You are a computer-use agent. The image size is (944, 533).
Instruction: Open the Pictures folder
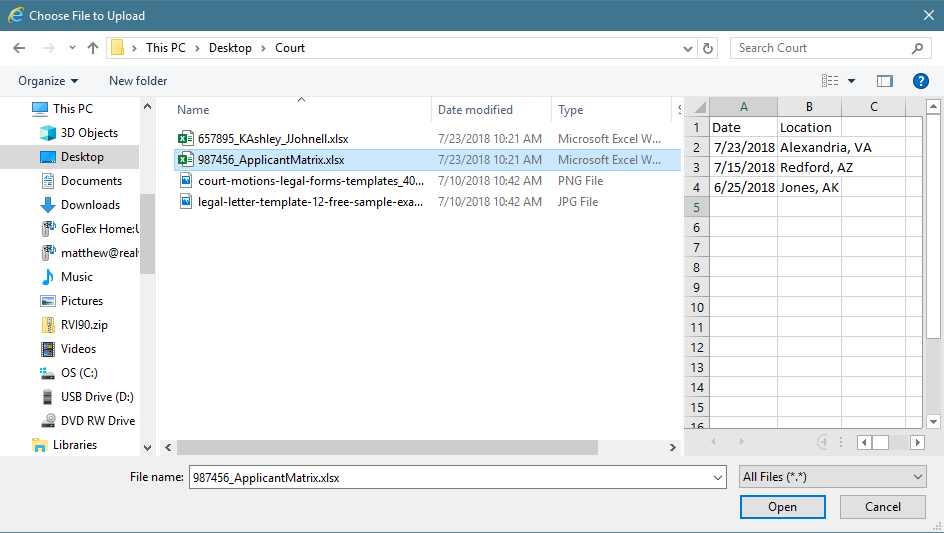(x=82, y=301)
